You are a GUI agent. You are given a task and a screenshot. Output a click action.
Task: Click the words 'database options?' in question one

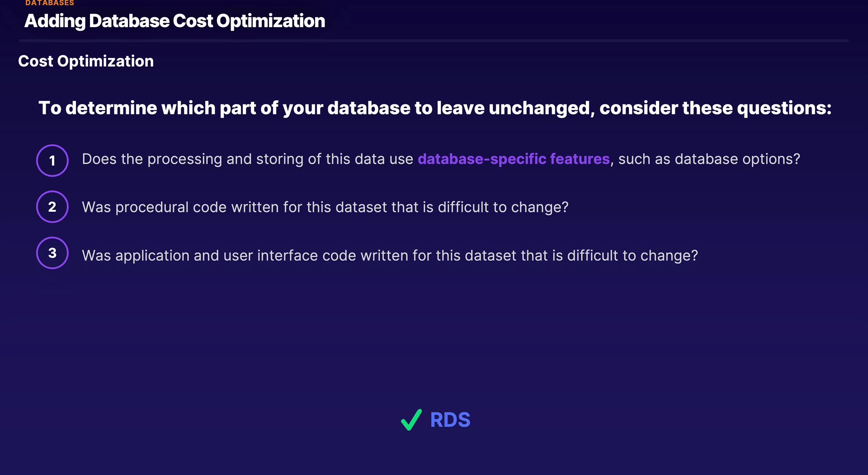pyautogui.click(x=737, y=159)
